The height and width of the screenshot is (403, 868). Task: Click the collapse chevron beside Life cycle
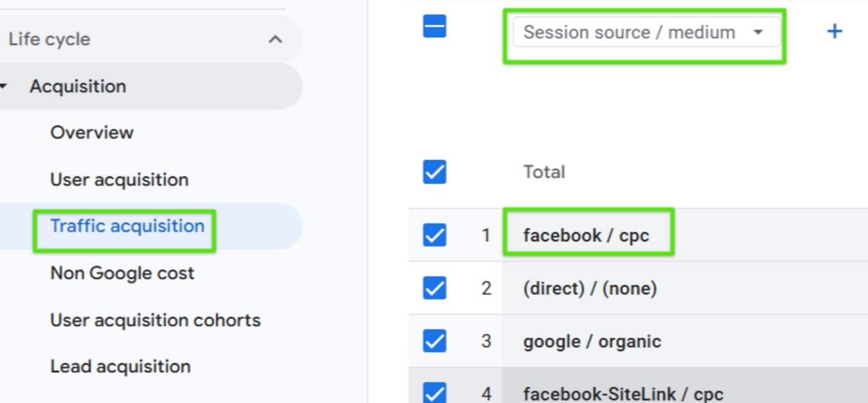click(276, 39)
